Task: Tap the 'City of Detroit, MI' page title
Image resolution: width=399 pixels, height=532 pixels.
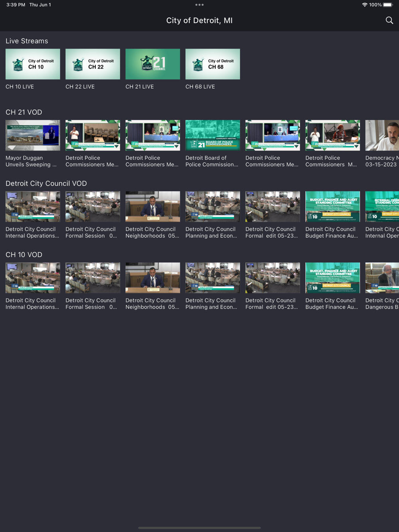Action: tap(199, 20)
